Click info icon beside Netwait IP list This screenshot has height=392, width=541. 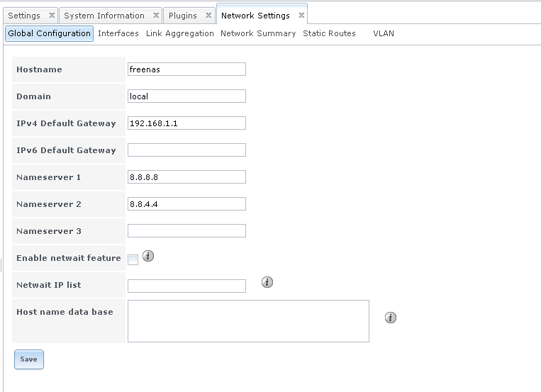[x=267, y=282]
